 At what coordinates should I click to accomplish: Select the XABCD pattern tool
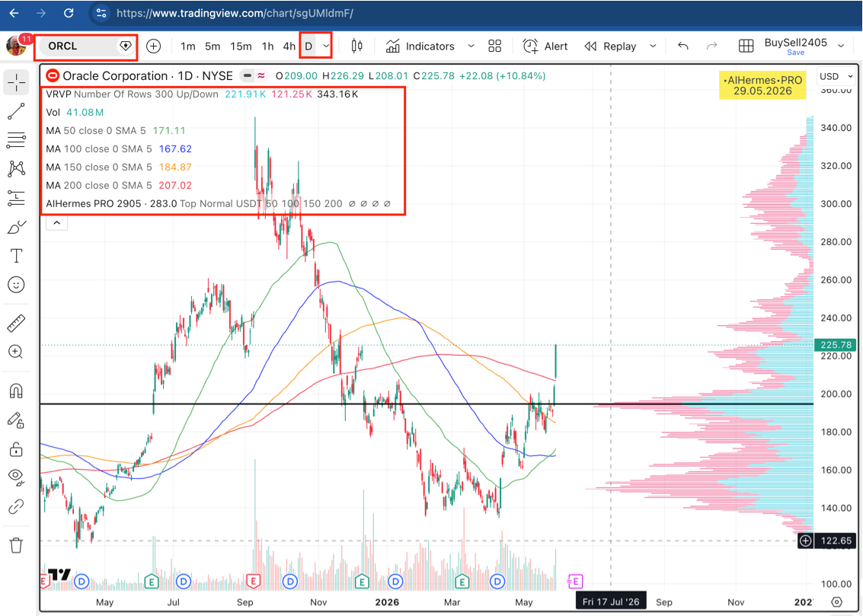[x=17, y=169]
